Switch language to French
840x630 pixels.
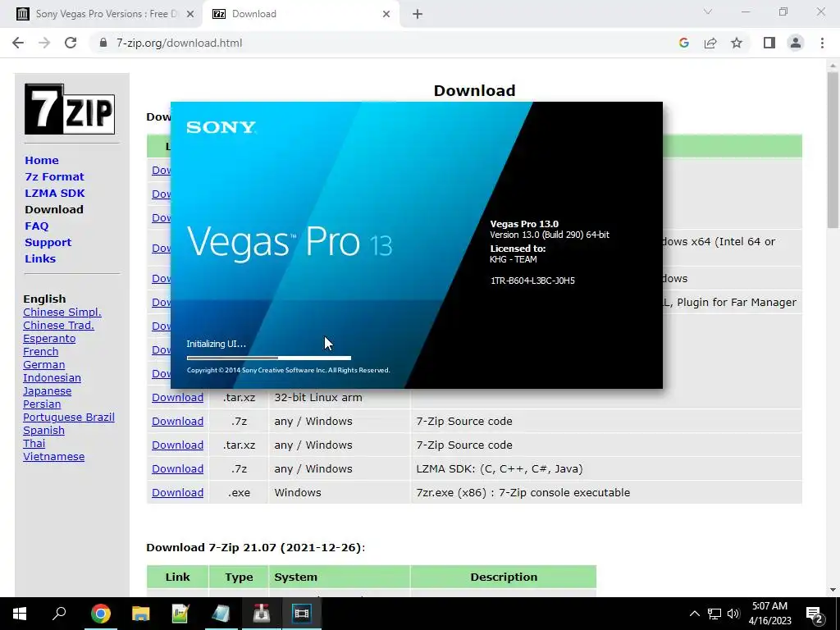pos(41,351)
